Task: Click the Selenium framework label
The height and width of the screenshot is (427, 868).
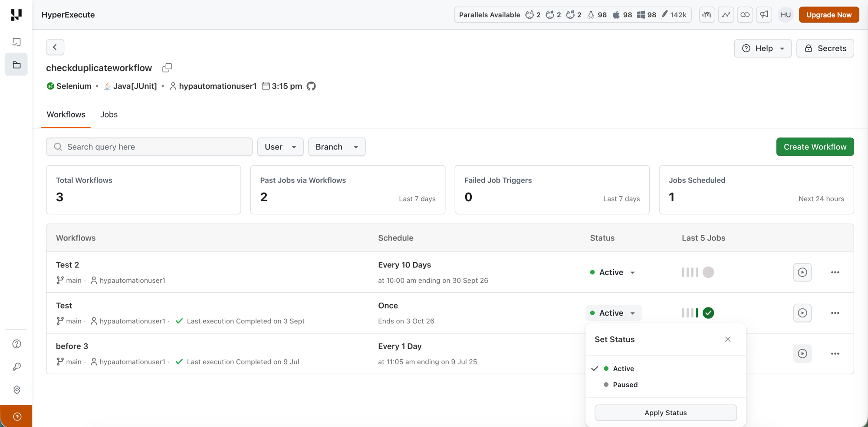Action: (69, 86)
